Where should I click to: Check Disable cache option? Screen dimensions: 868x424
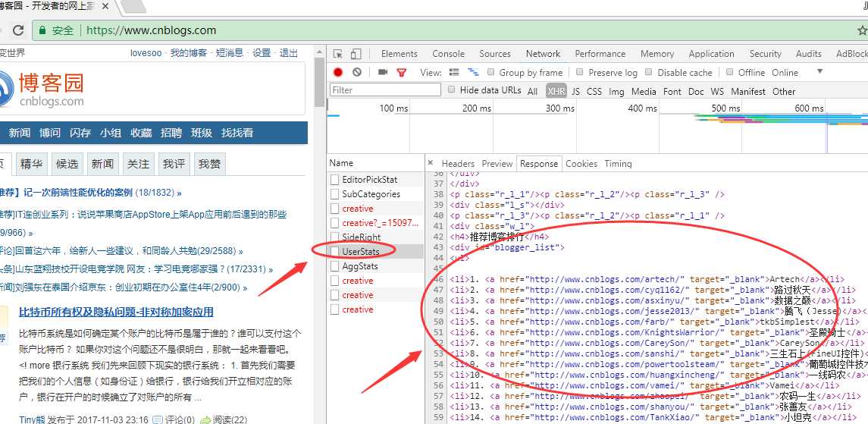[x=649, y=72]
